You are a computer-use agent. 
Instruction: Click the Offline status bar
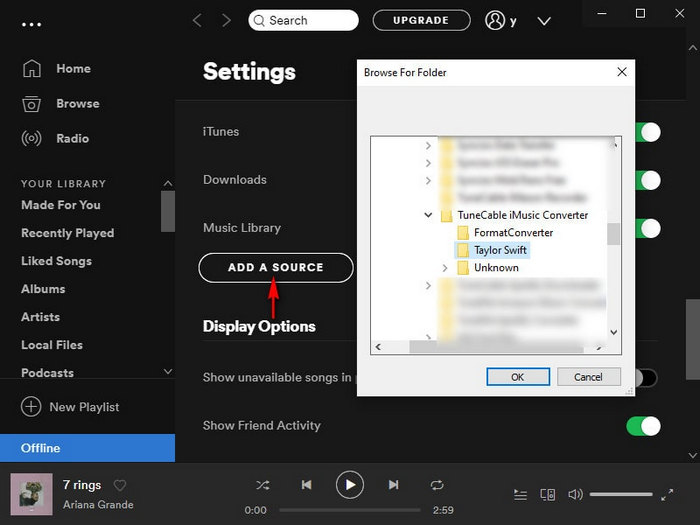click(x=88, y=448)
